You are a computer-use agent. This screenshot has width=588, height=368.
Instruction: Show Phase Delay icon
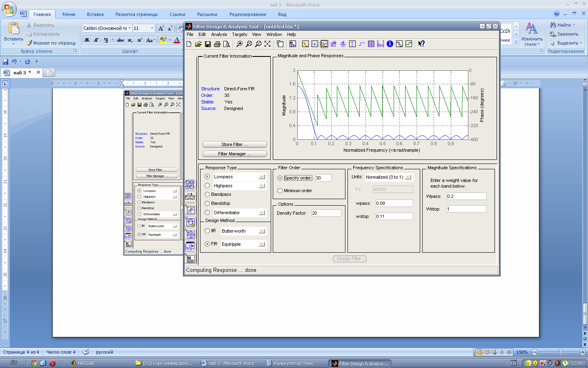(x=343, y=44)
